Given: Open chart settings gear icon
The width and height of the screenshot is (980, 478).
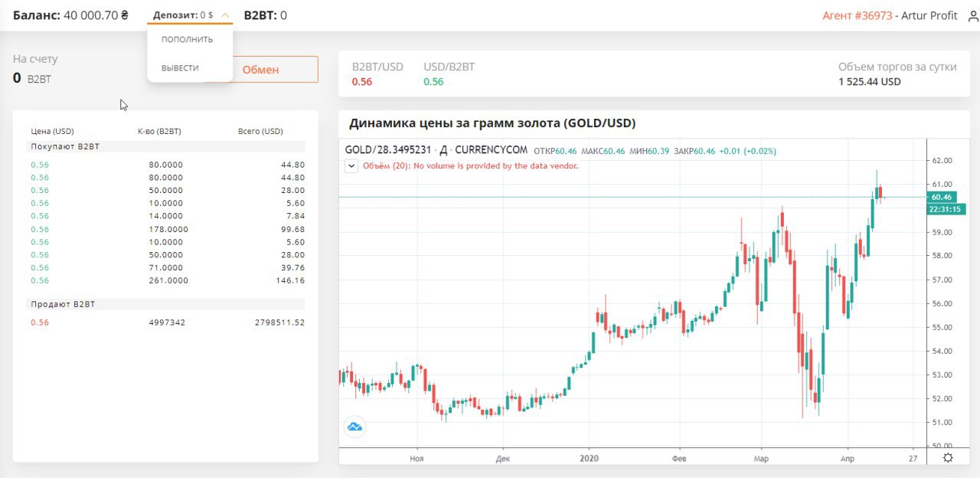Looking at the screenshot, I should point(948,457).
